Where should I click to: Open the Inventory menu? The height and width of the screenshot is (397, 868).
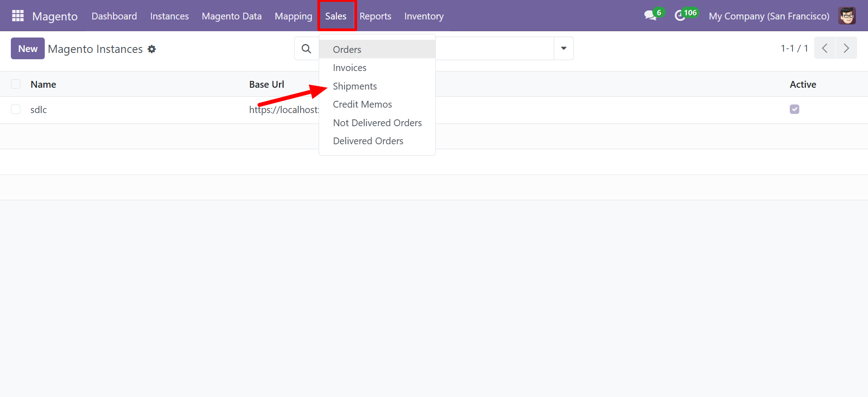click(424, 16)
